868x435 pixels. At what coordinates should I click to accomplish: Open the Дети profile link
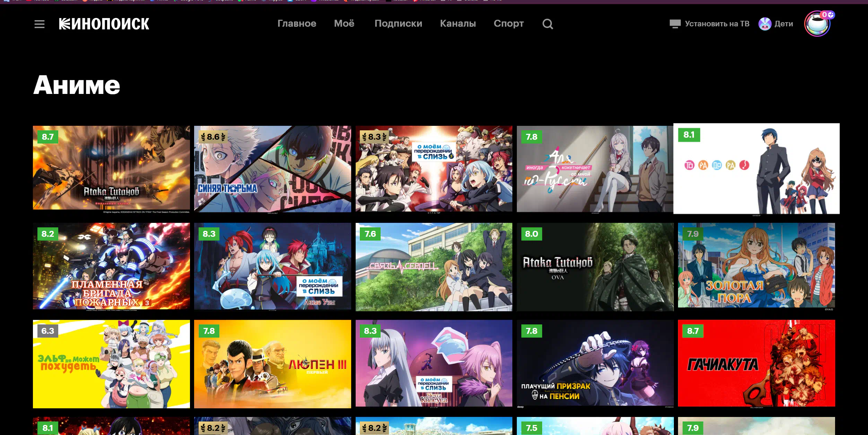pos(783,24)
